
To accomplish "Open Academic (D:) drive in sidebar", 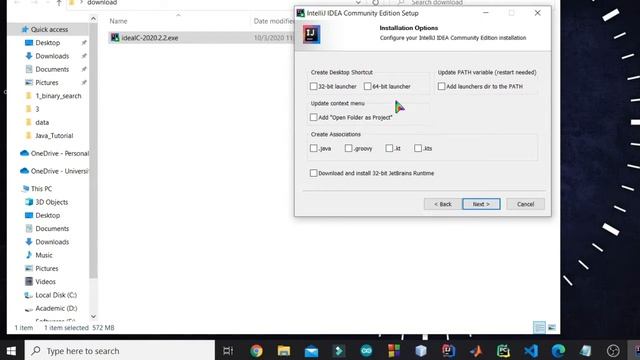I will tap(56, 308).
